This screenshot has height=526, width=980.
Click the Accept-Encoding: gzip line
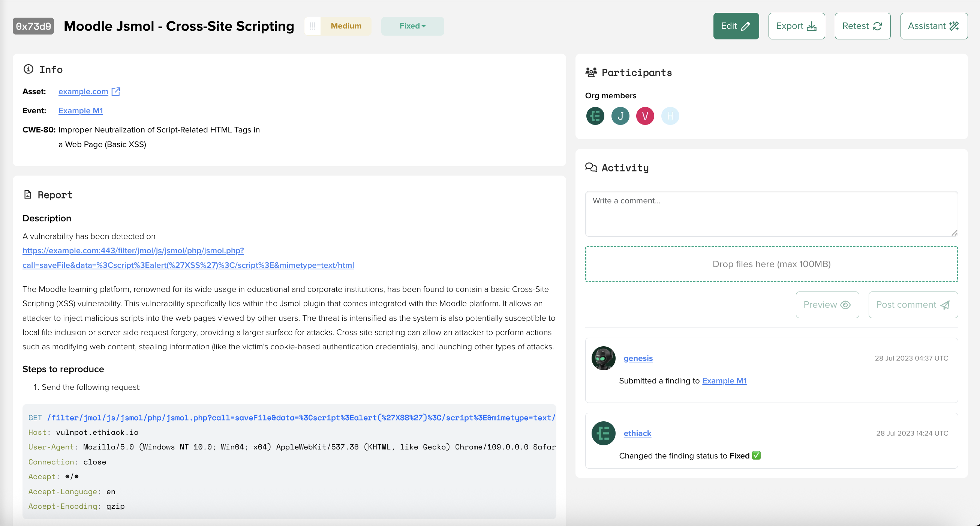pos(76,506)
